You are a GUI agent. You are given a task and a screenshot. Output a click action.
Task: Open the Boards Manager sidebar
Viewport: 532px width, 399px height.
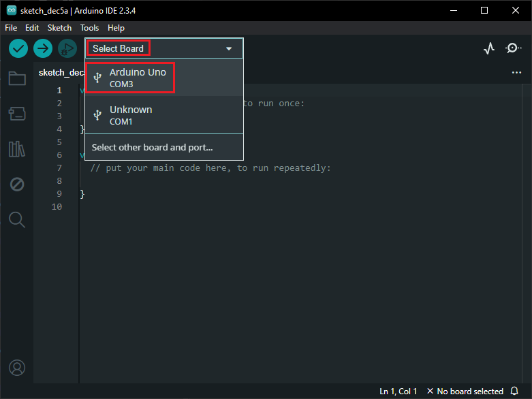click(17, 114)
